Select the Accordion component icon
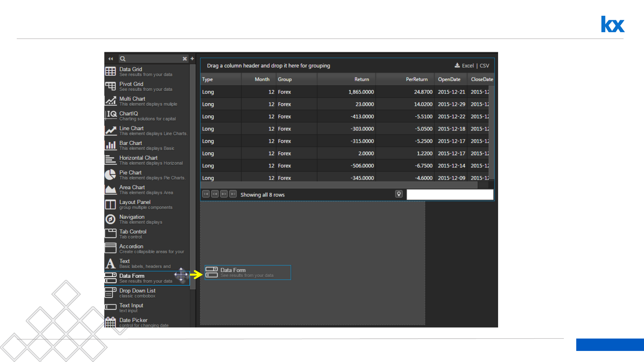 [x=110, y=248]
